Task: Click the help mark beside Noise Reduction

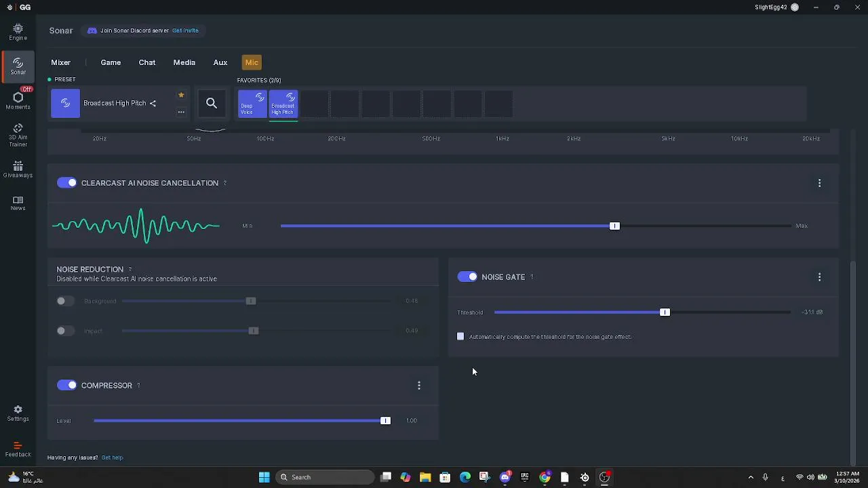Action: [x=130, y=269]
